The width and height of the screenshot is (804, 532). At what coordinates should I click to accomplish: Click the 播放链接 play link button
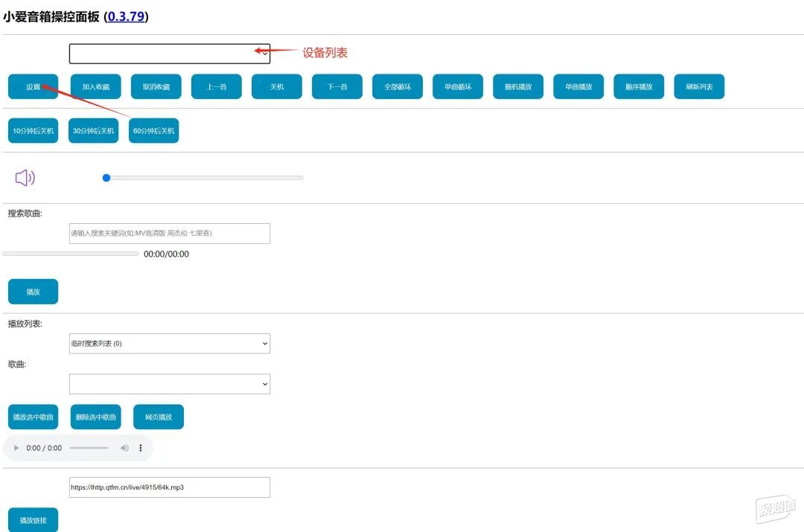click(33, 520)
